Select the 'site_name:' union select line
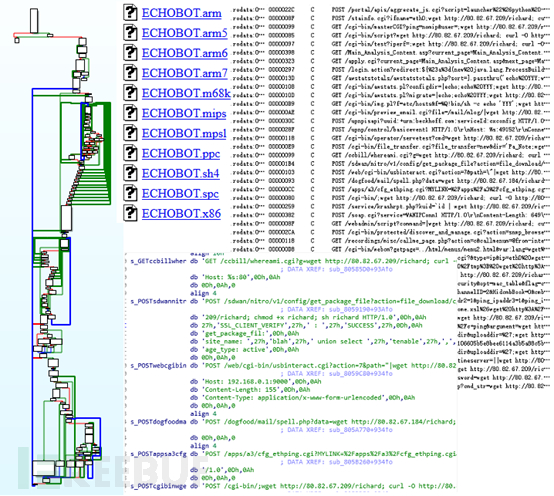Viewport: 554px width, 496px height. (x=323, y=342)
